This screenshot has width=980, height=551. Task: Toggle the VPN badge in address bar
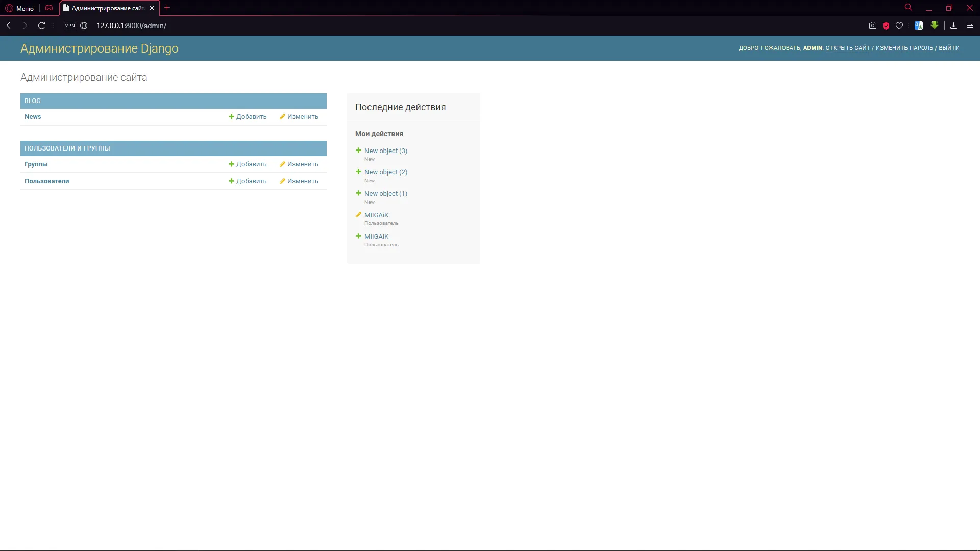click(70, 26)
